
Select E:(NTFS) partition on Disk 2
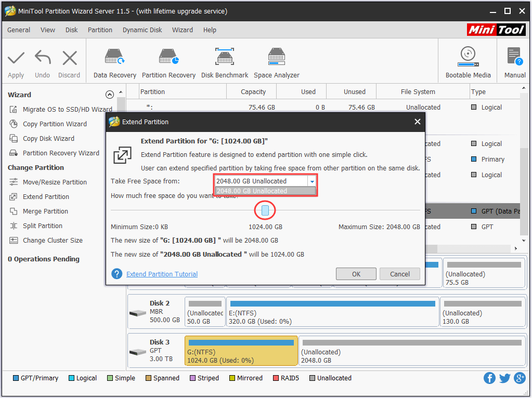point(332,312)
